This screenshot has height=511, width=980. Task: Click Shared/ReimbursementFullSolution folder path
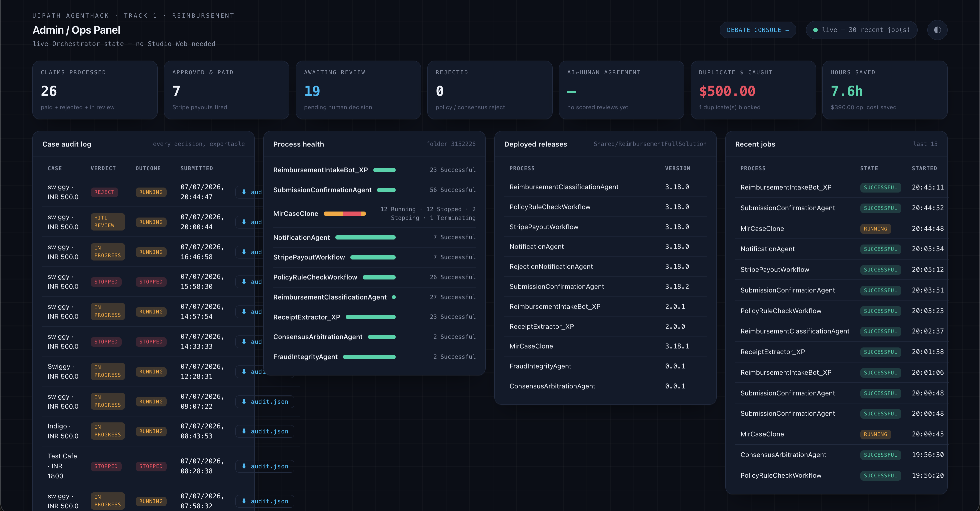650,144
